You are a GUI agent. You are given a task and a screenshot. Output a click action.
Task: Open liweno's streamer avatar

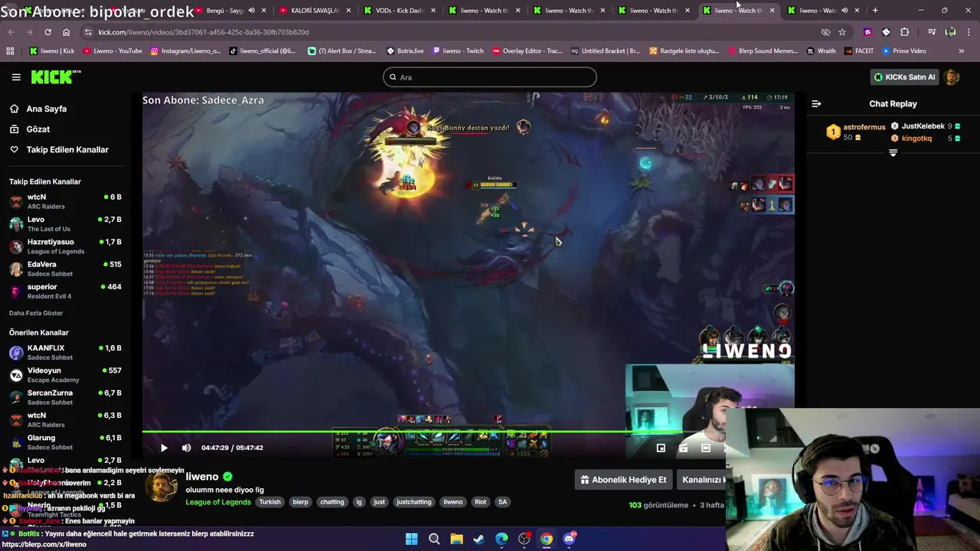(x=162, y=487)
